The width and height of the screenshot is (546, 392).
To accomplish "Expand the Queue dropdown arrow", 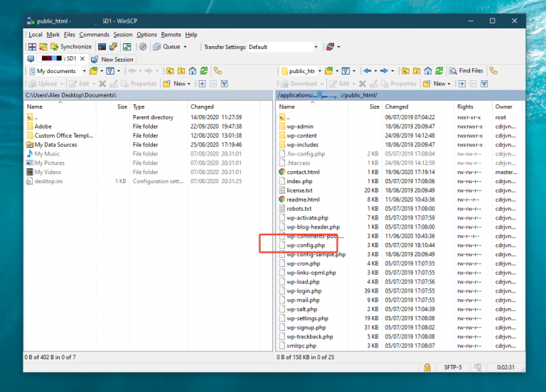I will tap(185, 47).
